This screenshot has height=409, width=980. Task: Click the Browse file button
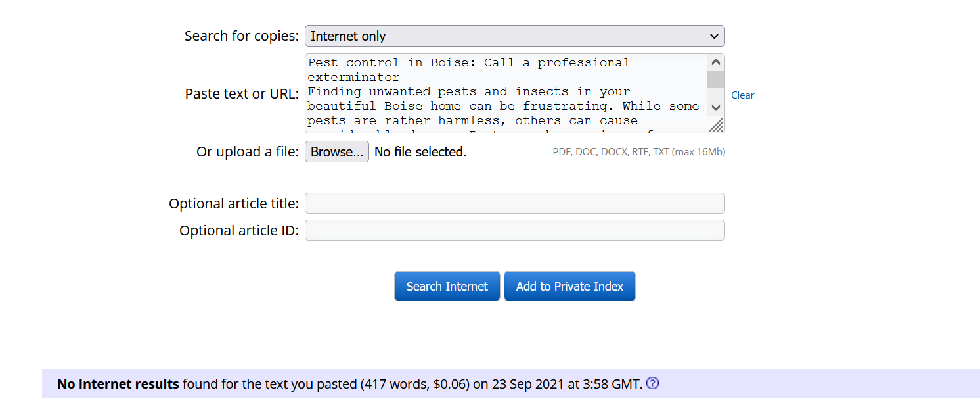pos(337,152)
